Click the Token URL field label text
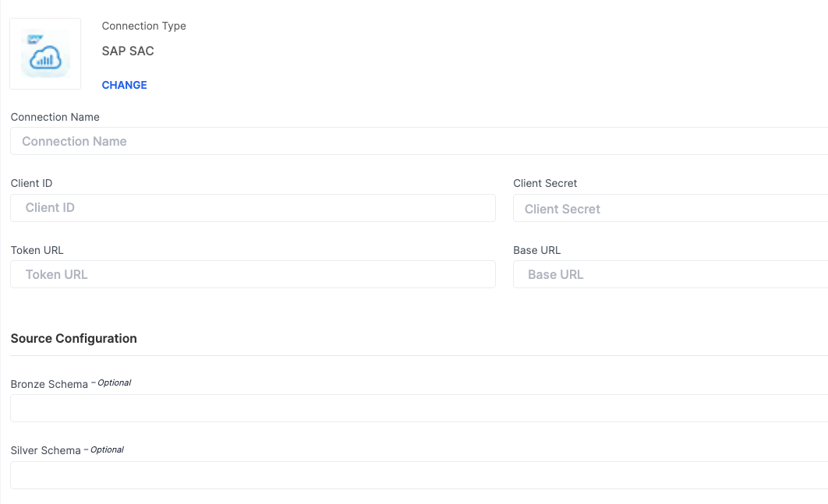This screenshot has width=828, height=504. point(37,250)
